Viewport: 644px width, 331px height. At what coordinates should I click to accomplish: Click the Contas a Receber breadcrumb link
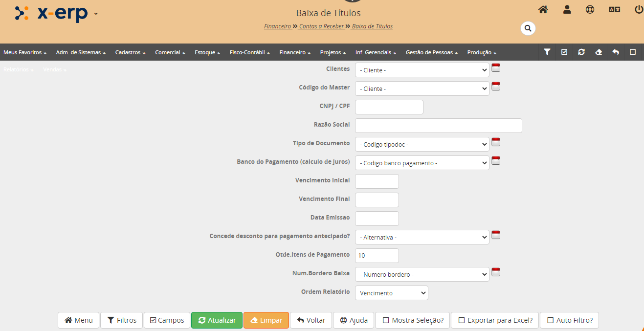click(321, 26)
